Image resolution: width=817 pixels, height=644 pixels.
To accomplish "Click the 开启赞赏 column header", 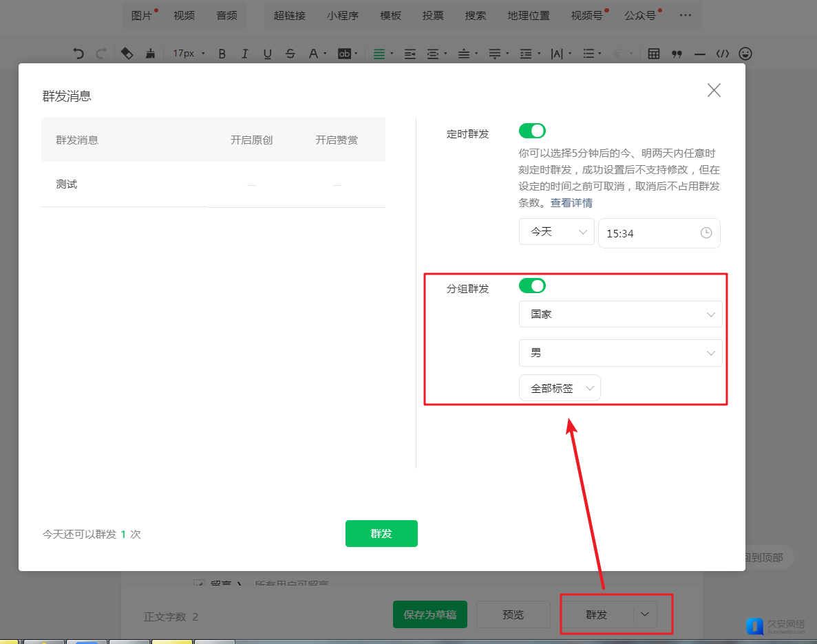I will (337, 140).
